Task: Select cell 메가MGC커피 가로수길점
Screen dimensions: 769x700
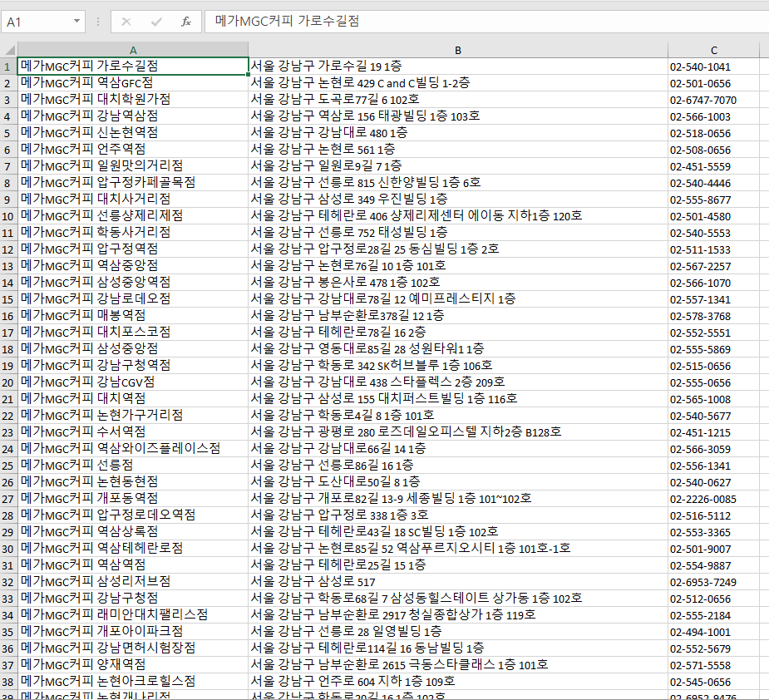Action: 133,67
